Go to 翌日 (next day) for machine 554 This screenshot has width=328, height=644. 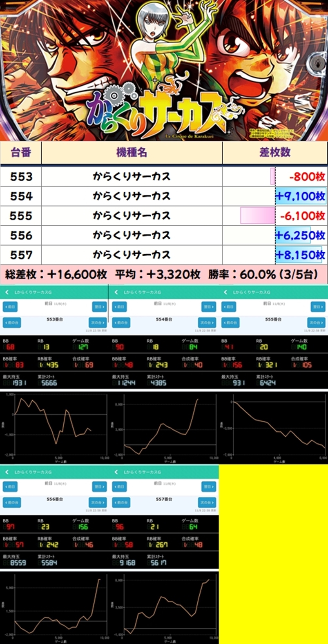point(208,306)
